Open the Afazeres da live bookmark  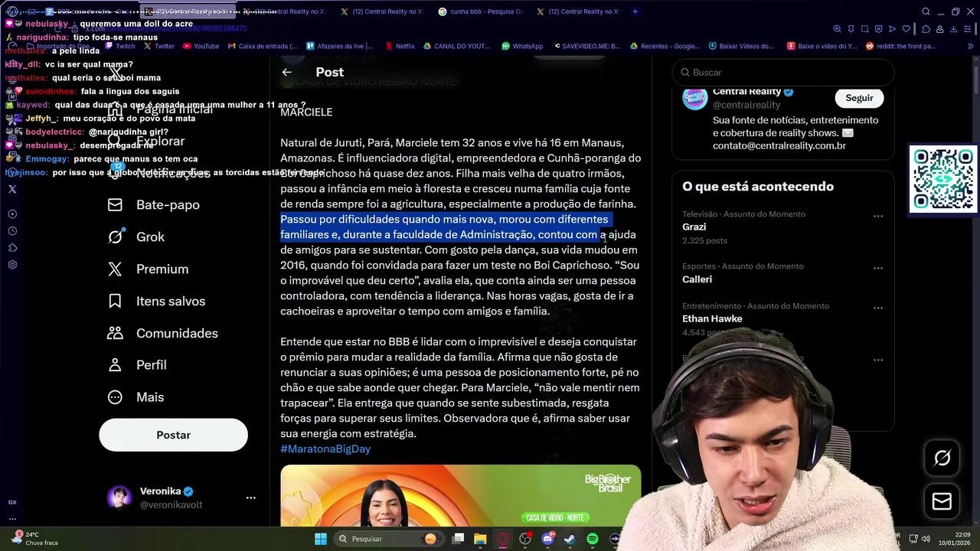339,46
